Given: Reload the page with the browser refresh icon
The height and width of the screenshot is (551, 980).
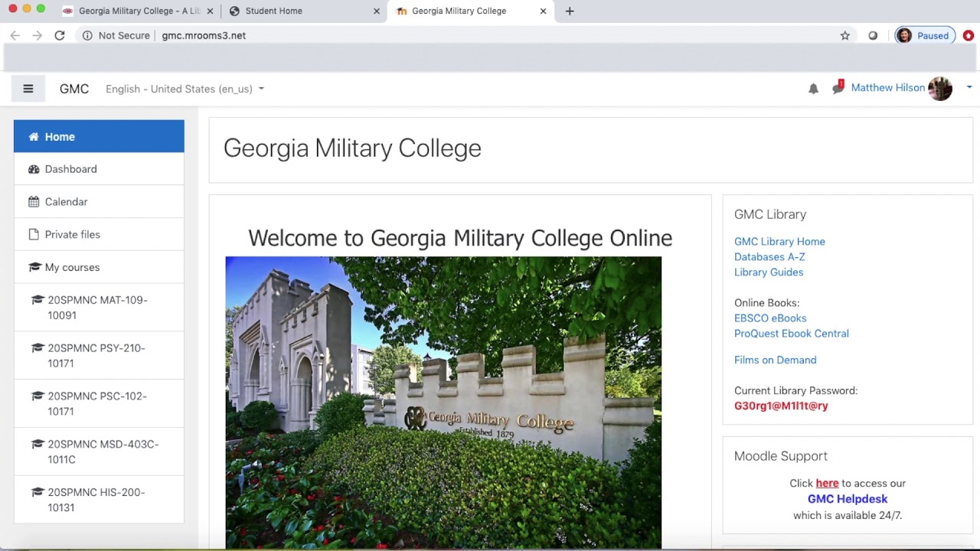Looking at the screenshot, I should (59, 35).
